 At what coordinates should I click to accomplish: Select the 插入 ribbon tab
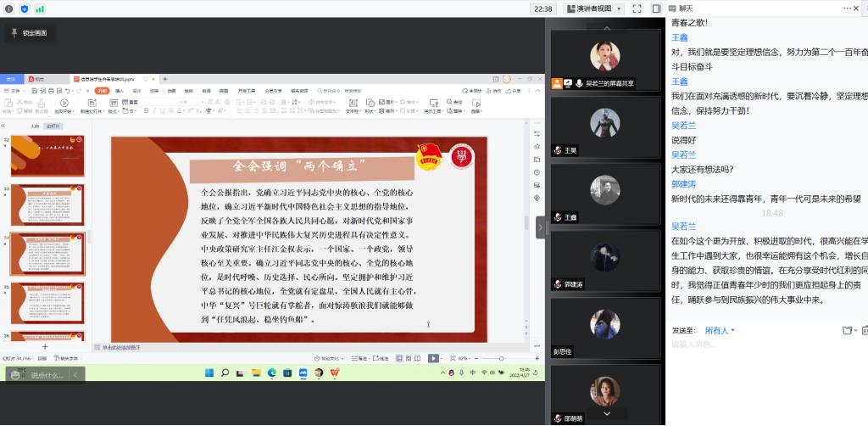click(120, 90)
